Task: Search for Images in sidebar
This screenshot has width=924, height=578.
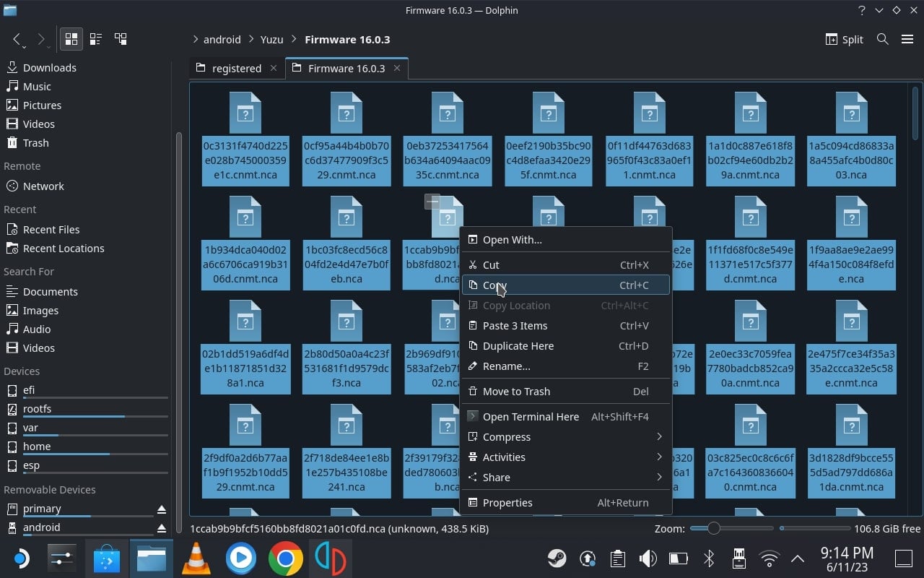Action: (x=40, y=310)
